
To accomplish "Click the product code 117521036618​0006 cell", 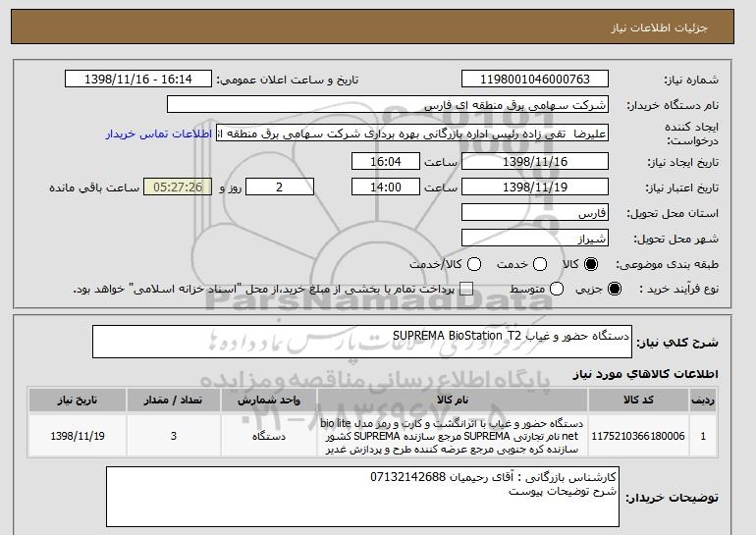I will [x=638, y=436].
